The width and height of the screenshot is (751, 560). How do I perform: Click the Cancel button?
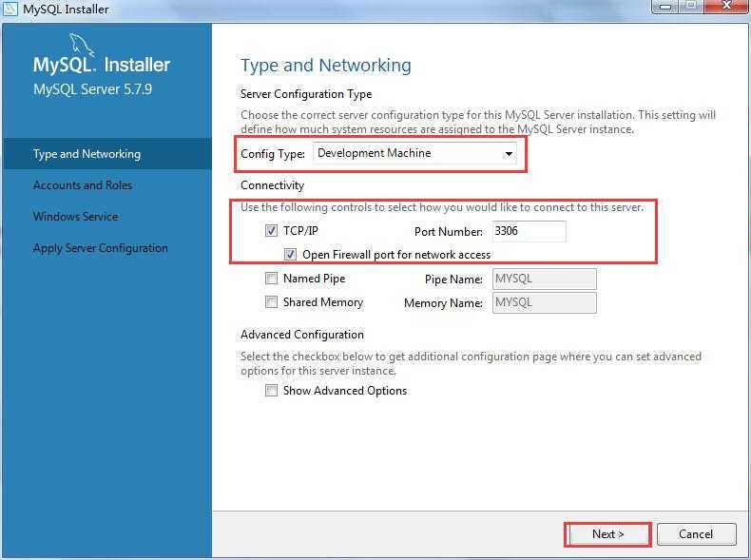pyautogui.click(x=696, y=534)
